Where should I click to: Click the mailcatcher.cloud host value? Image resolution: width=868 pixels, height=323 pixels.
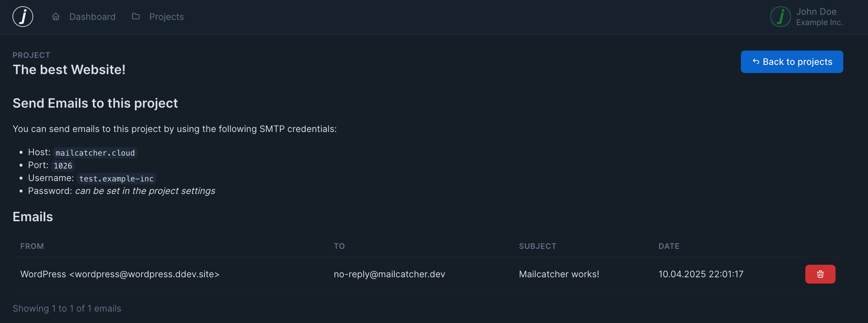click(x=95, y=153)
